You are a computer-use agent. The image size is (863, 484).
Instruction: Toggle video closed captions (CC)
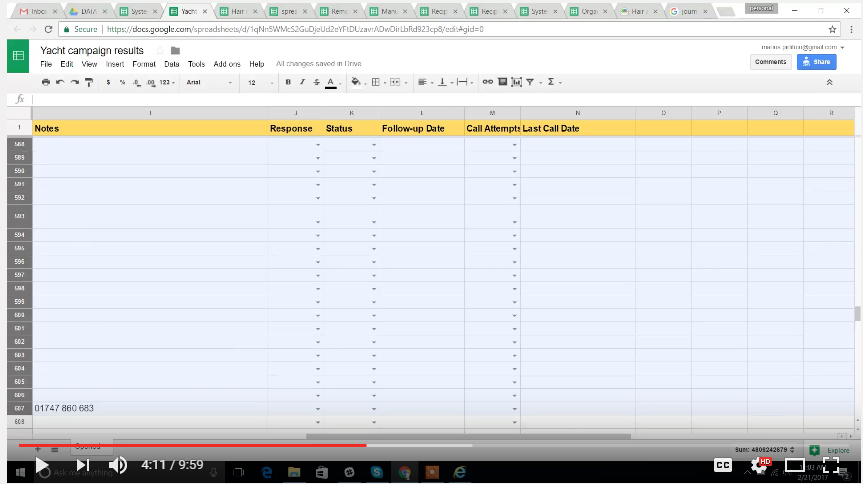click(x=722, y=465)
